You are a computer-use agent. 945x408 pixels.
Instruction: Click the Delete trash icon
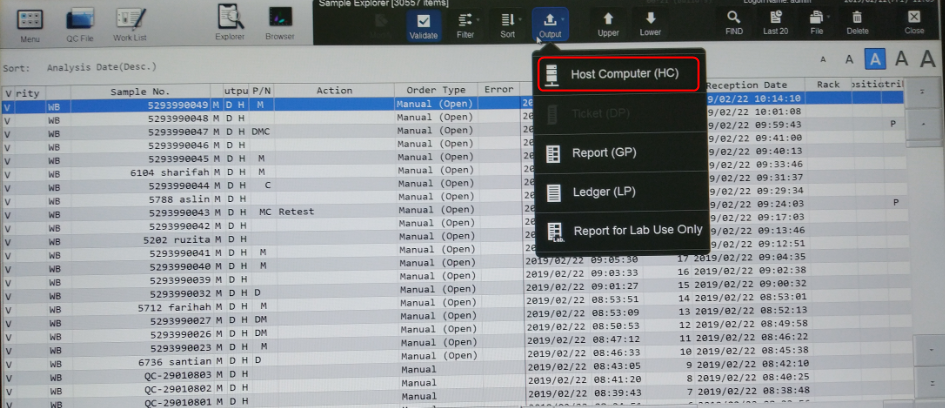858,23
